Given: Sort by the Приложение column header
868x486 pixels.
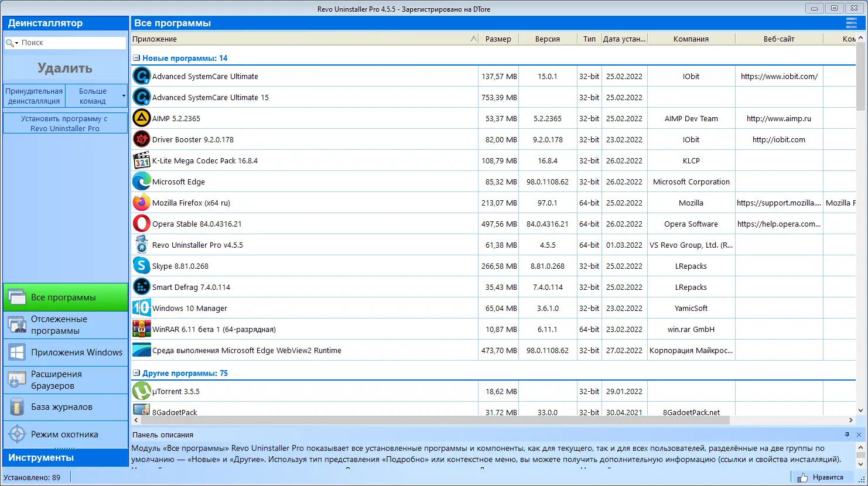Looking at the screenshot, I should pos(305,39).
